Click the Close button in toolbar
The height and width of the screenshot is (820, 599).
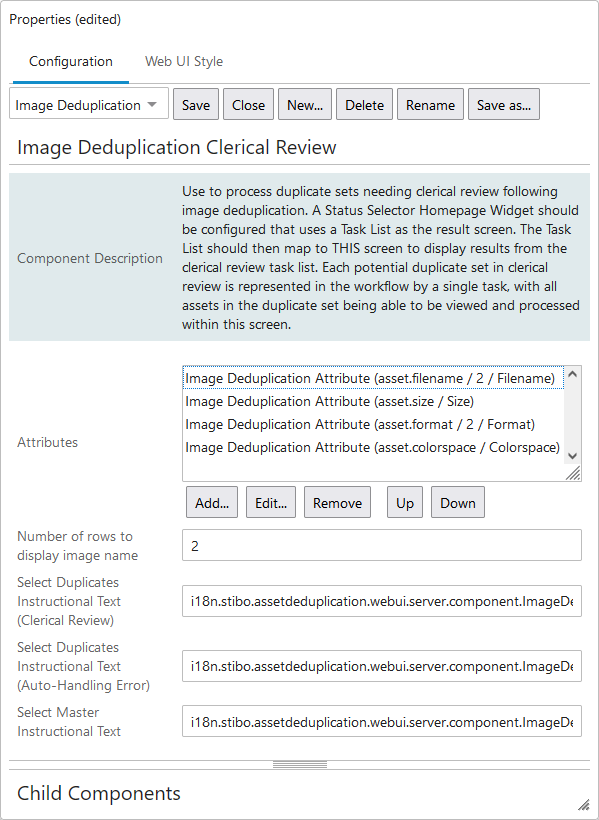(x=248, y=105)
